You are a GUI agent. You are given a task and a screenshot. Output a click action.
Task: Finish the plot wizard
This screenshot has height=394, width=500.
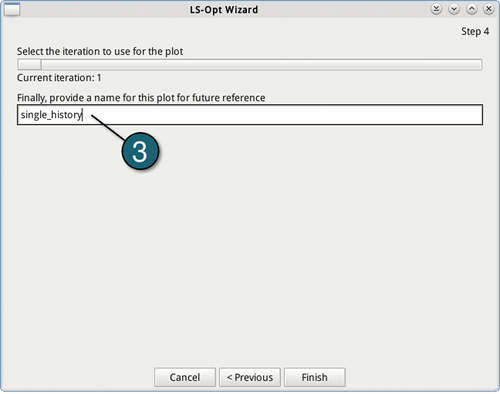(315, 377)
